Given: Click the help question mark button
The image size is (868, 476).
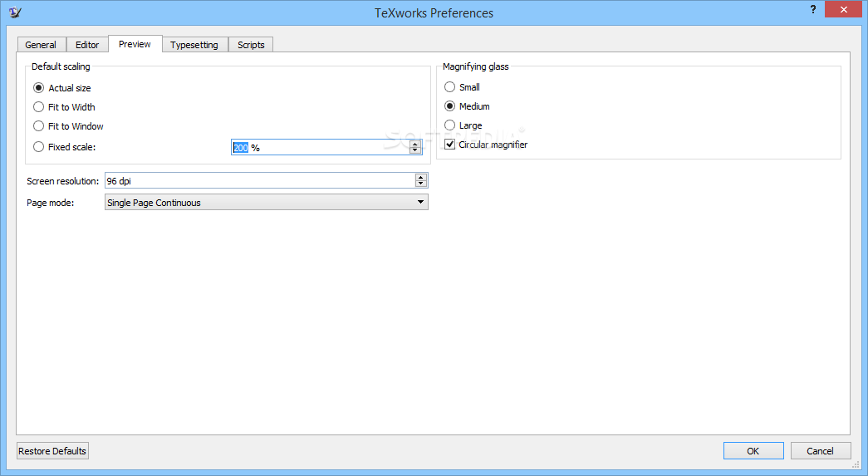Looking at the screenshot, I should tap(812, 9).
